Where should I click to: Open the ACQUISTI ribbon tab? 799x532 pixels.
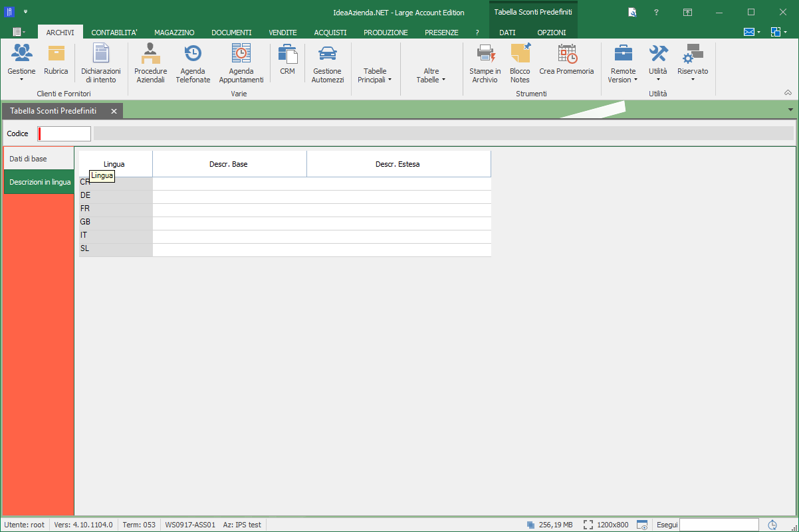click(330, 33)
